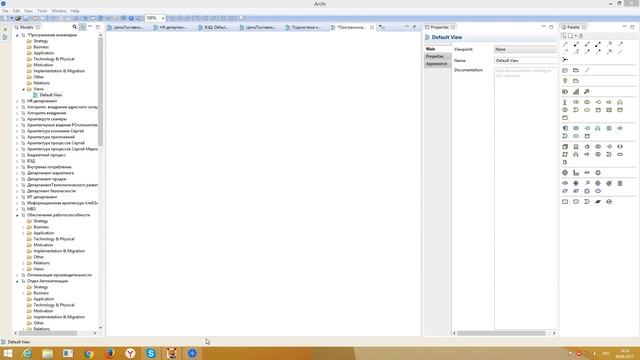
Task: Collapse the Программная инженерия model node
Action: coord(17,35)
